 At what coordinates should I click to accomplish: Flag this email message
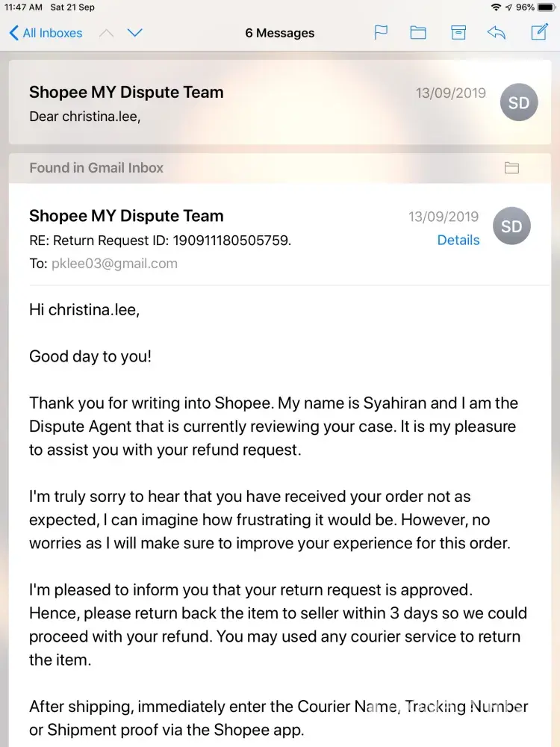pos(381,33)
